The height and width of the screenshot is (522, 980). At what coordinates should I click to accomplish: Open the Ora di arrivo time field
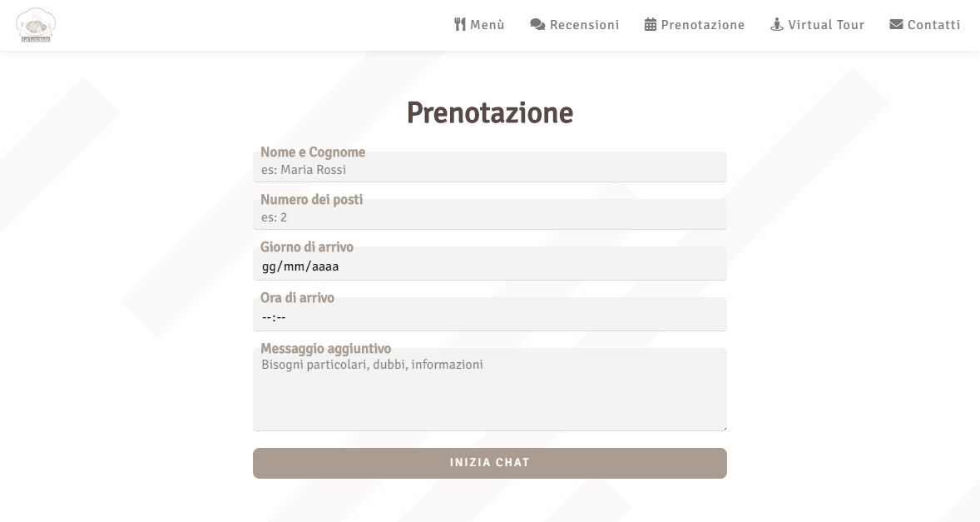(490, 314)
